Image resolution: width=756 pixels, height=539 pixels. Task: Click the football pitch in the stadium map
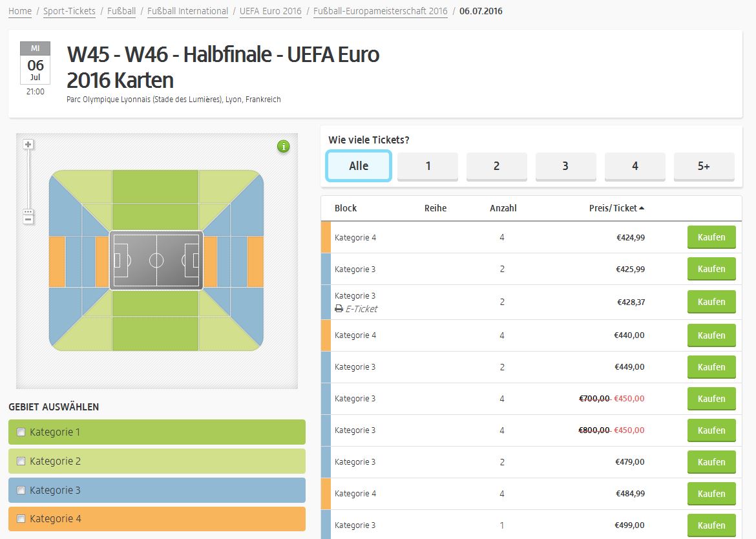coord(156,260)
